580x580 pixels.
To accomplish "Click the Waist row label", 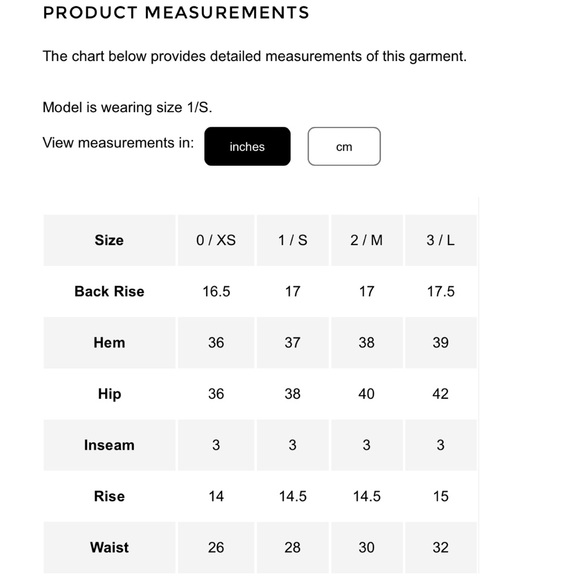I will pos(109,547).
